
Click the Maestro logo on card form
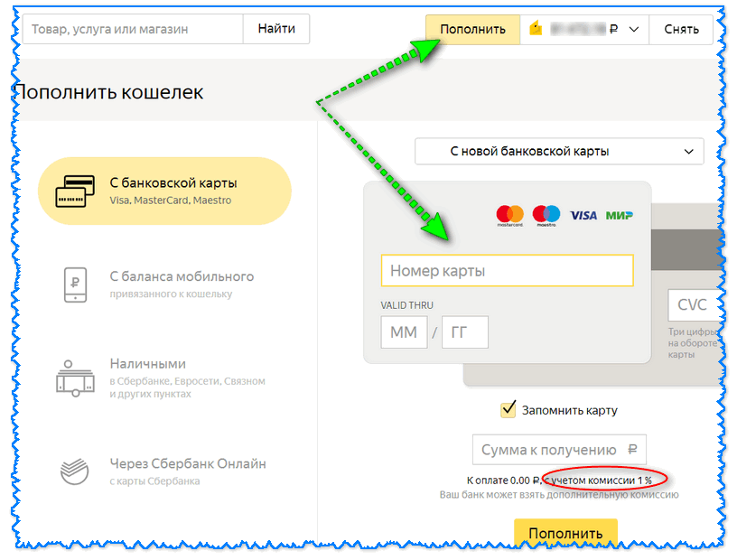[546, 215]
